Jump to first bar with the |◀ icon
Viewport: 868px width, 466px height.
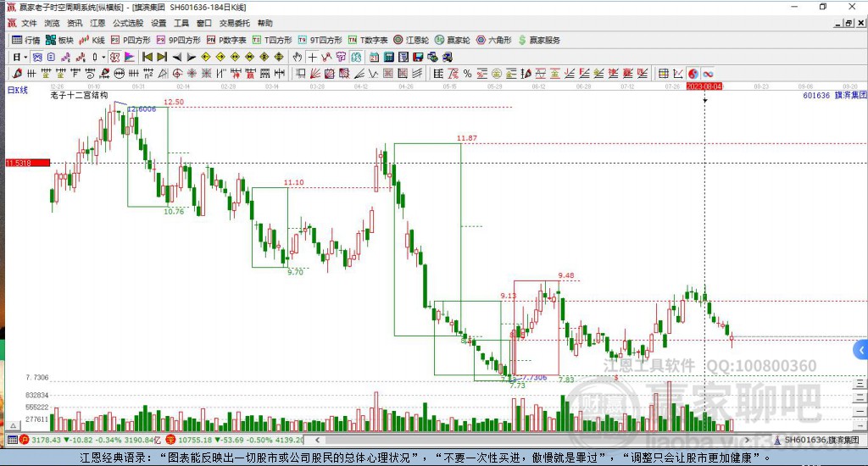pyautogui.click(x=147, y=57)
